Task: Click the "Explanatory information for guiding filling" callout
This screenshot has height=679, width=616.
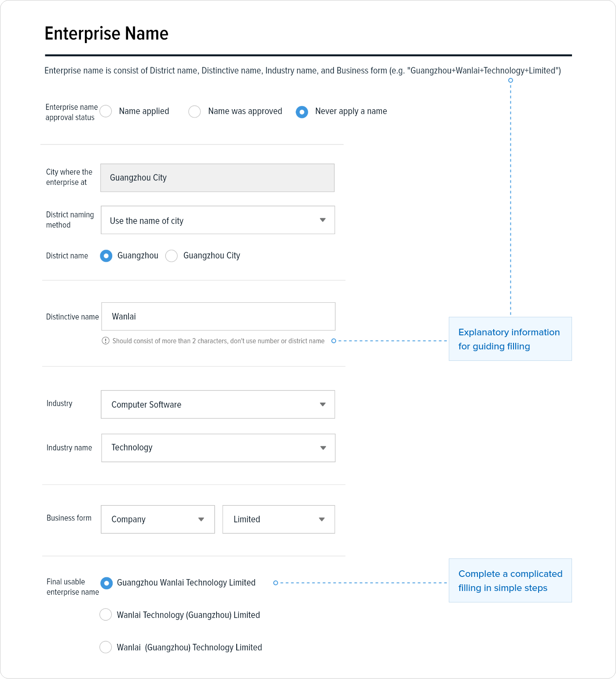Action: point(510,339)
